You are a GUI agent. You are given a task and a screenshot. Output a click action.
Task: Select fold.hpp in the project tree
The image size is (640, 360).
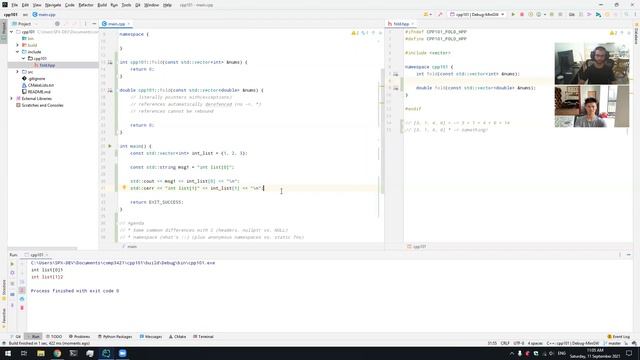[47, 65]
